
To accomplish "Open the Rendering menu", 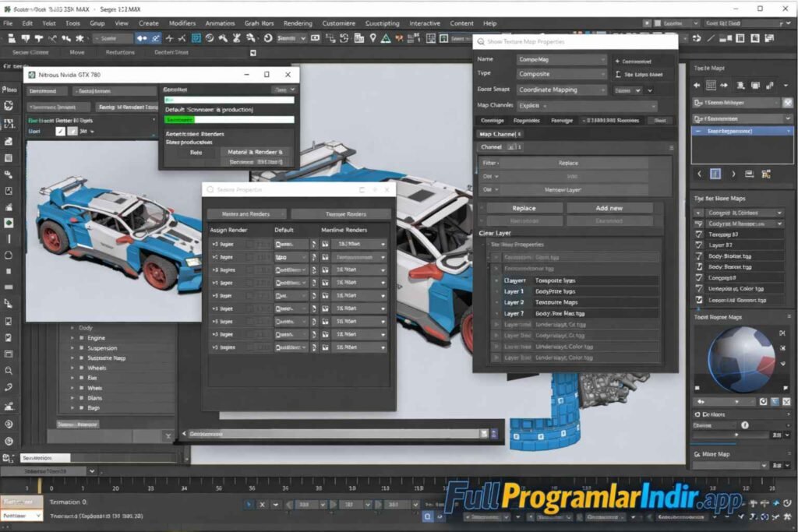I will coord(297,23).
